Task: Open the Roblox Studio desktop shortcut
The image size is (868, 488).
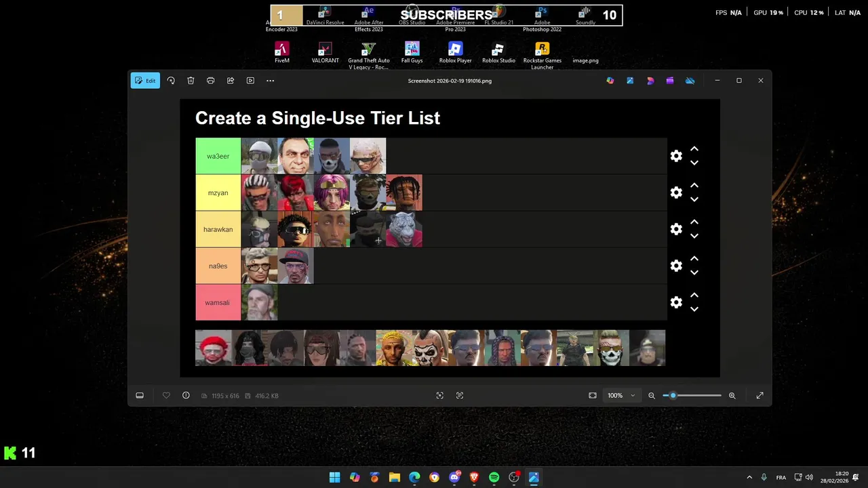Action: 498,53
